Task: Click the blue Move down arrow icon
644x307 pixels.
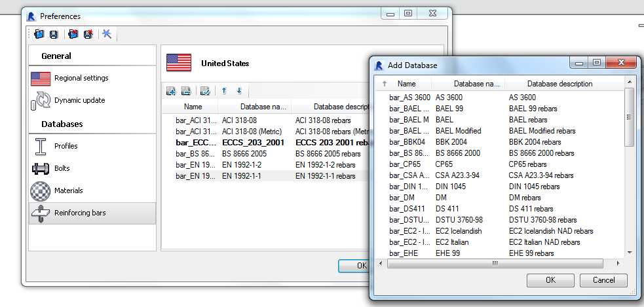Action: 239,91
